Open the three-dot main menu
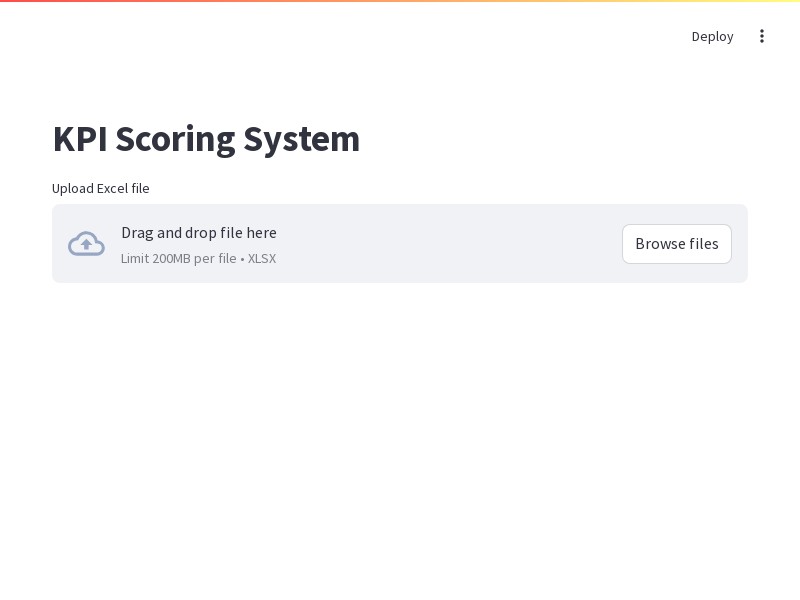The image size is (800, 600). tap(762, 36)
